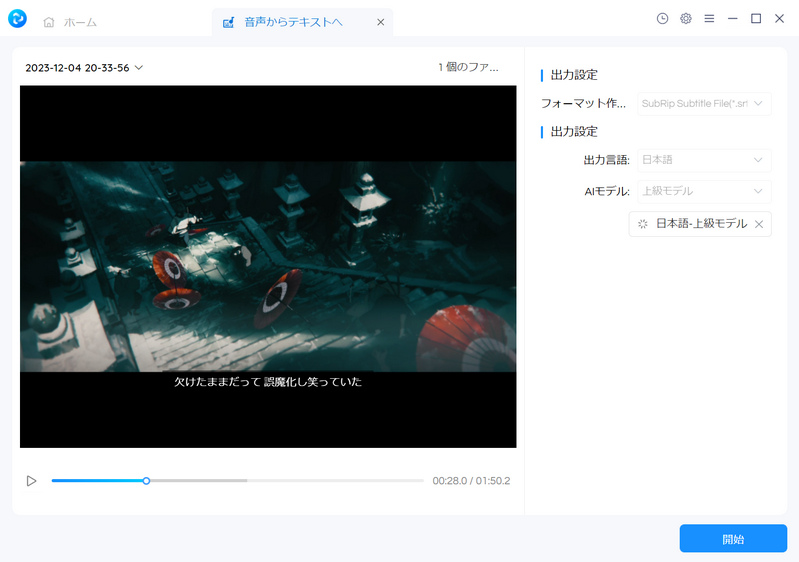Close the application window
The width and height of the screenshot is (799, 562).
pos(780,19)
